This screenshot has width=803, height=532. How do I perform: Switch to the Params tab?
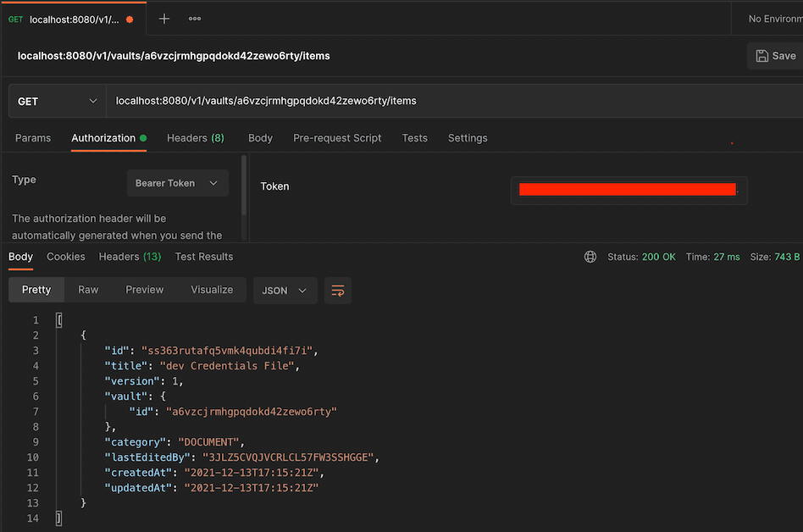[x=33, y=138]
